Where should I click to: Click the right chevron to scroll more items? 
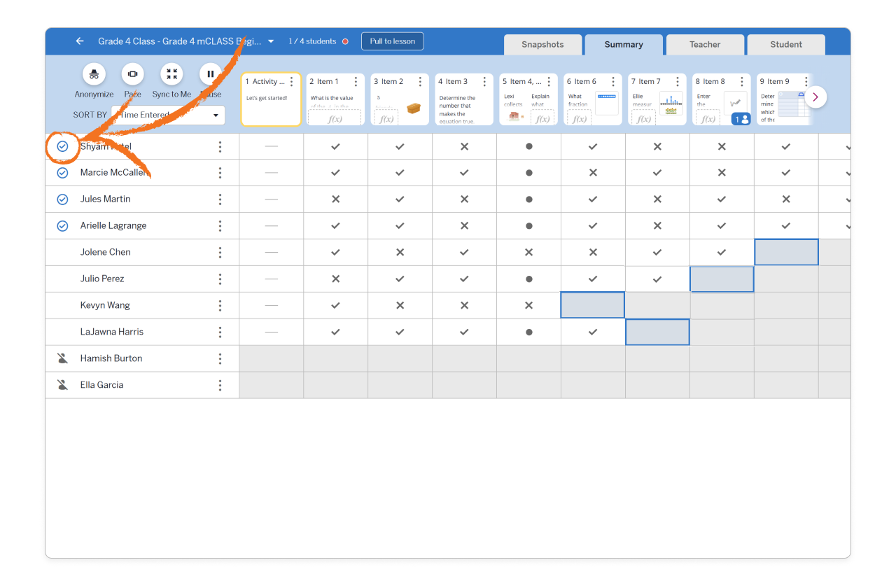tap(815, 97)
